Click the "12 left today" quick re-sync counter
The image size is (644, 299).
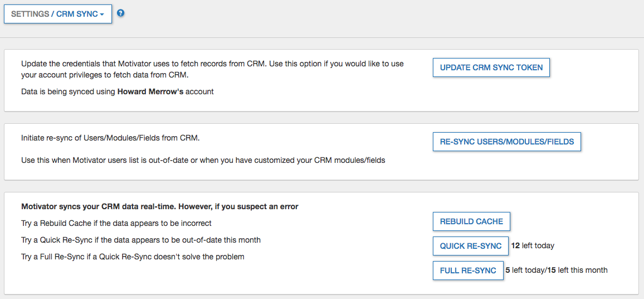pos(533,245)
